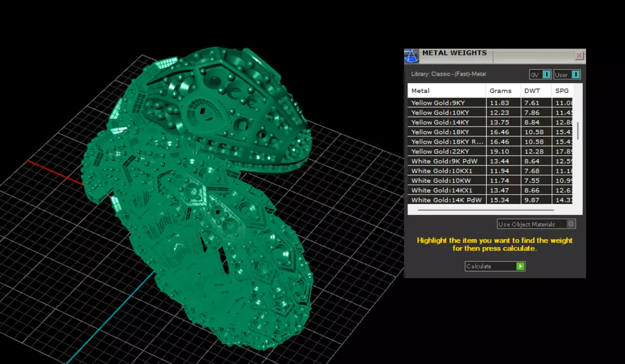Toggle the User library option
The image size is (625, 364).
567,75
